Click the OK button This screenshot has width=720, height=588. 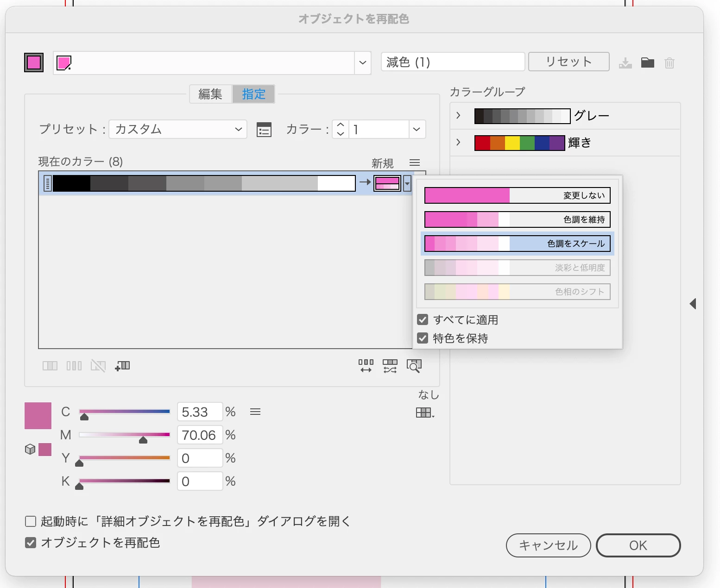(638, 545)
